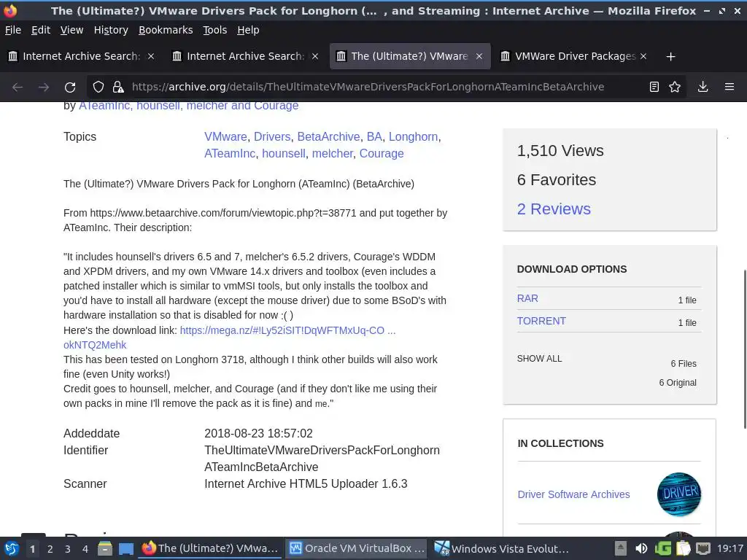This screenshot has width=747, height=560.
Task: Open the View menu
Action: point(72,30)
